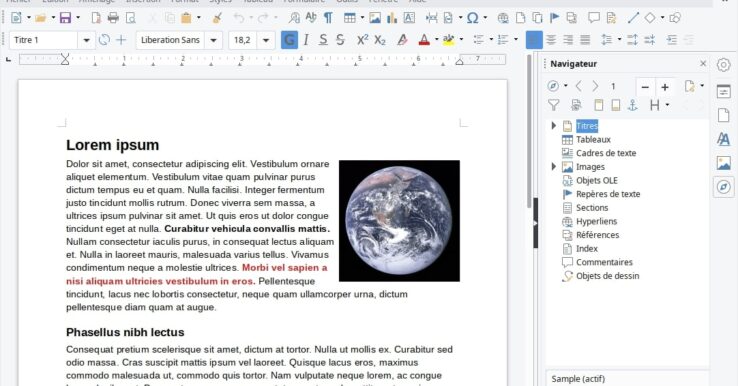Image resolution: width=738 pixels, height=386 pixels.
Task: Open the Gallery deck in the sidebar
Action: pos(723,163)
